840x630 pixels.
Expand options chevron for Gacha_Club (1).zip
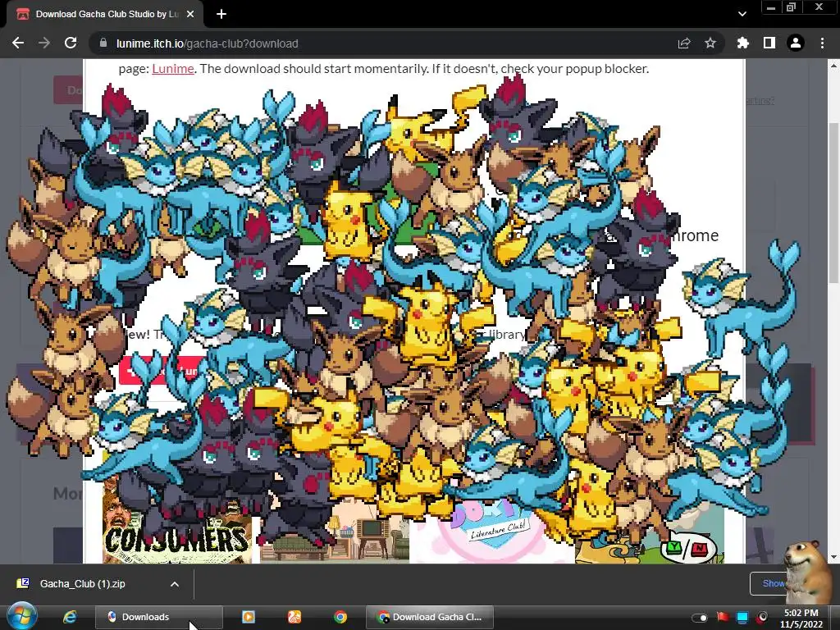175,584
